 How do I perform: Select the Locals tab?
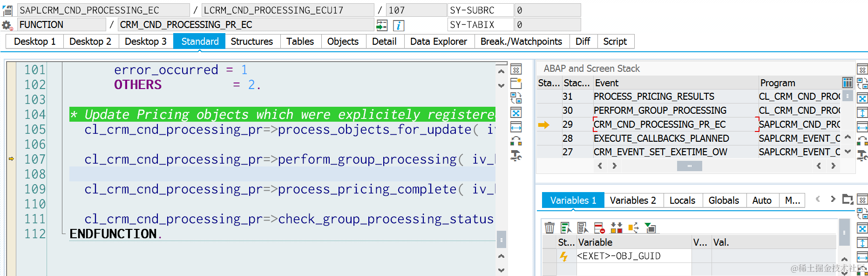point(682,200)
